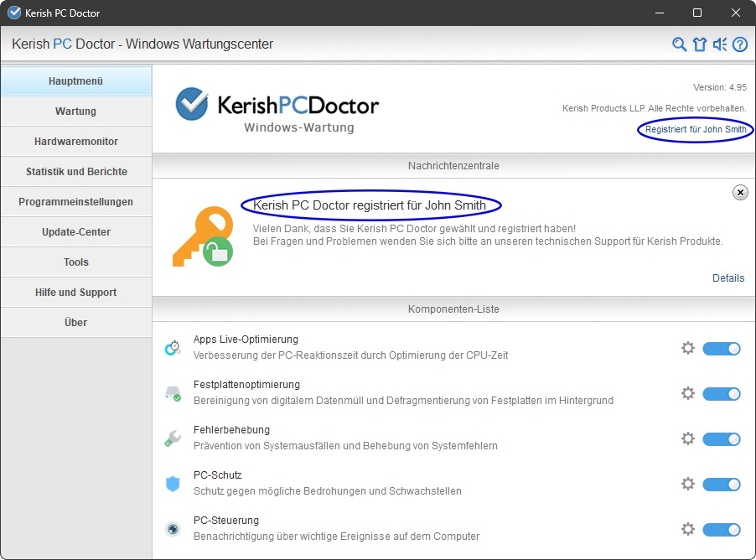The width and height of the screenshot is (756, 560).
Task: Turn off the Festplattenoptimierung switch
Action: [x=721, y=393]
